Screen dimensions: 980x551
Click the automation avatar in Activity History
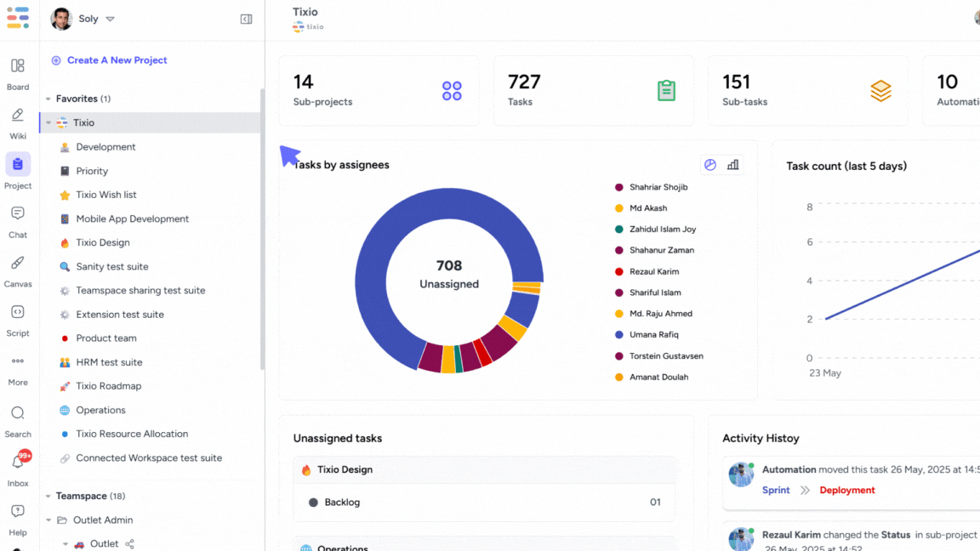tap(741, 474)
